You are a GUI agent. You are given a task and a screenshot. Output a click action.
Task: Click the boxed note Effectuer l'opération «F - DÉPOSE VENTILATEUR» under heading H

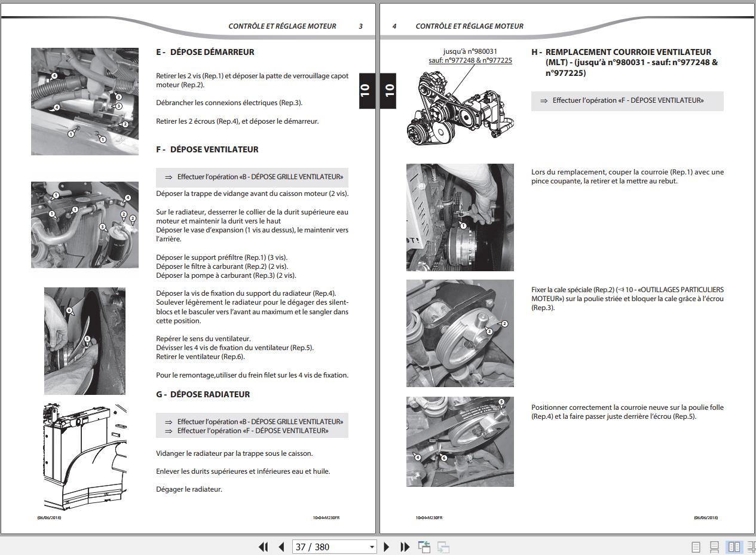628,101
